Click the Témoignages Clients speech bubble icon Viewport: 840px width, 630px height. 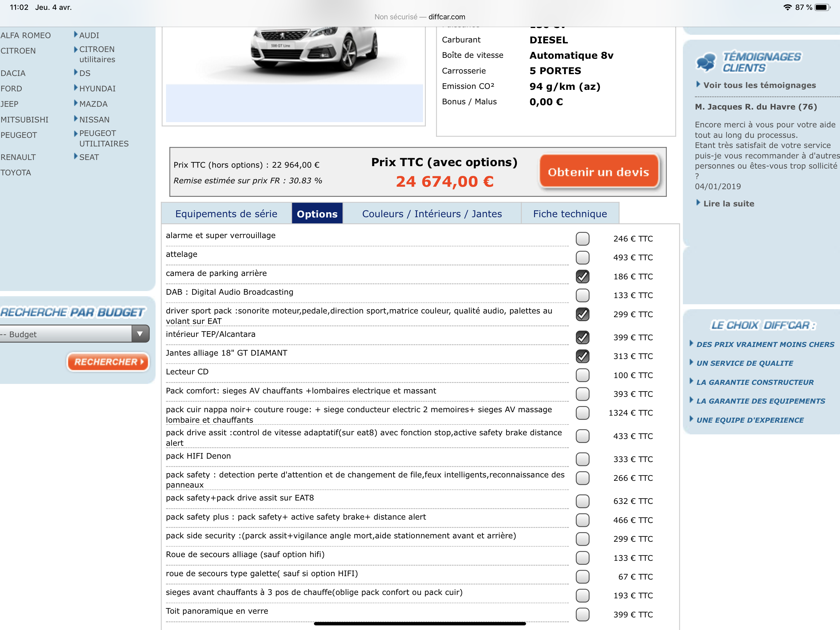click(706, 62)
